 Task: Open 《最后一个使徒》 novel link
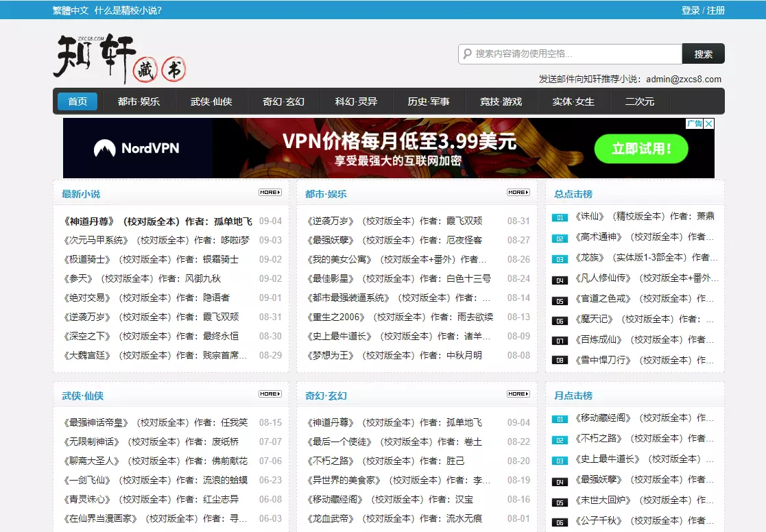[394, 442]
